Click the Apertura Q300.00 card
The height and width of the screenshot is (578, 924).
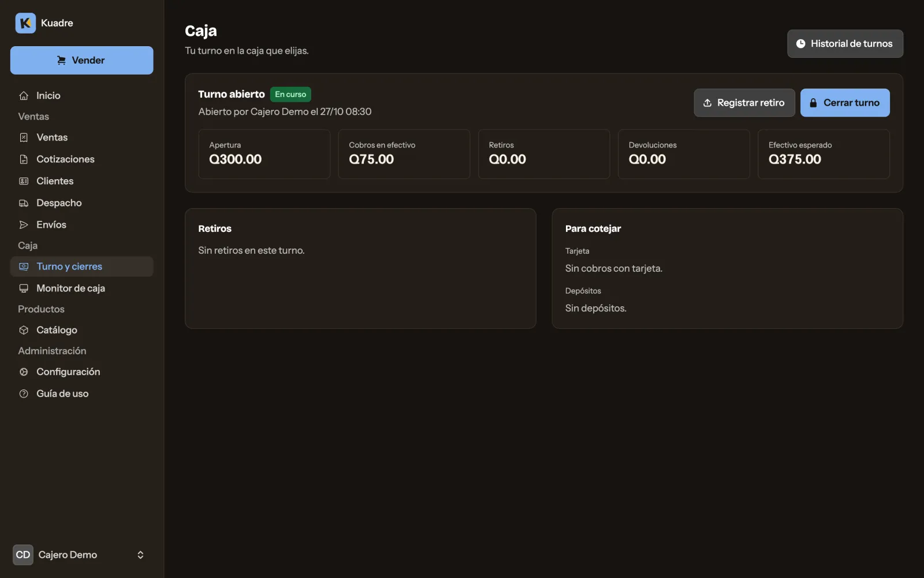pyautogui.click(x=264, y=154)
